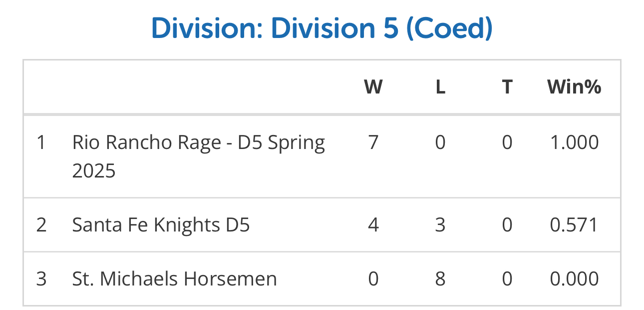Sort standings by the W column header

point(373,87)
